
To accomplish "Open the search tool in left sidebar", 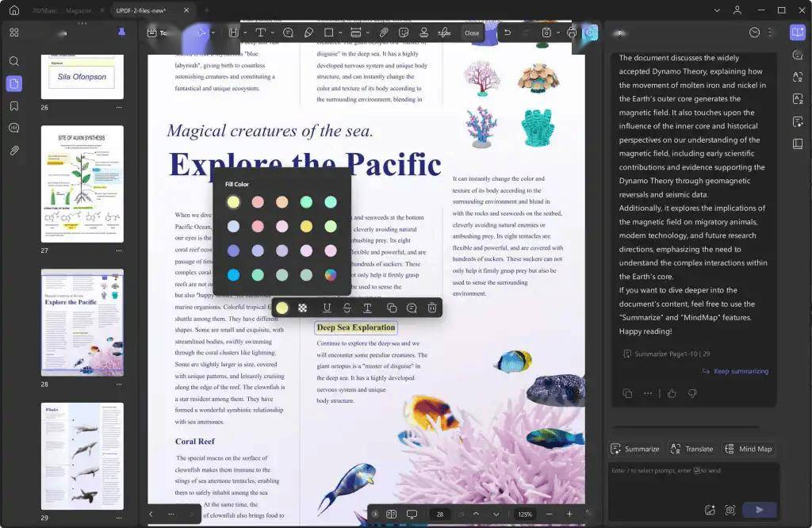I will tap(14, 61).
